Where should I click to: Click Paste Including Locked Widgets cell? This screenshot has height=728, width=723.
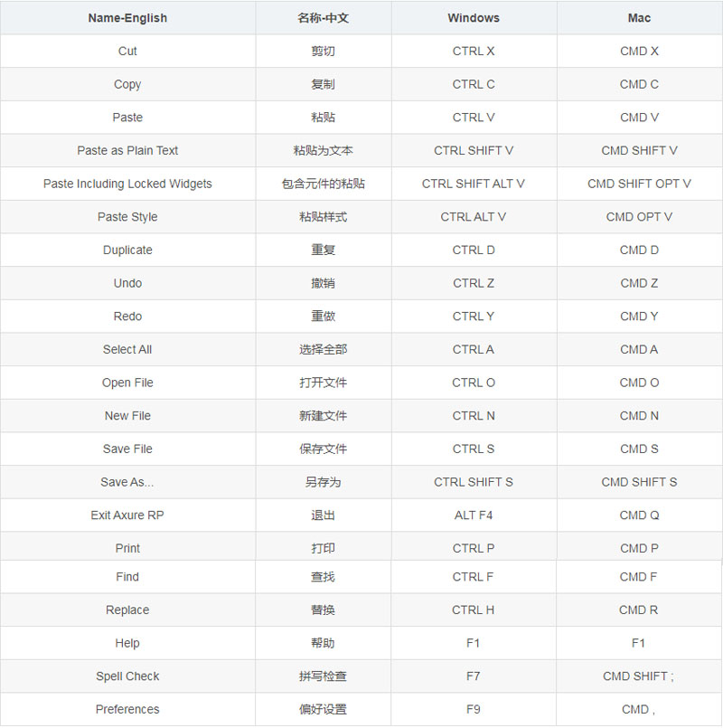(x=127, y=184)
